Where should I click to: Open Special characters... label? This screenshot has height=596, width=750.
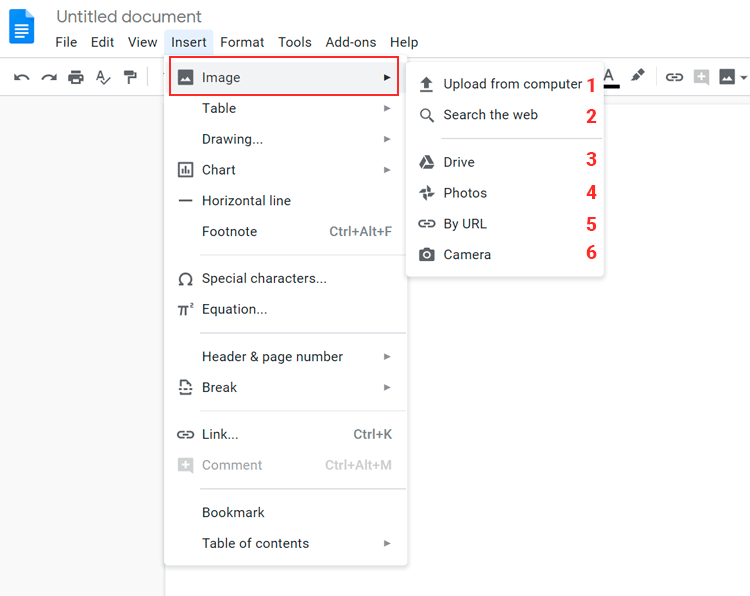click(264, 278)
